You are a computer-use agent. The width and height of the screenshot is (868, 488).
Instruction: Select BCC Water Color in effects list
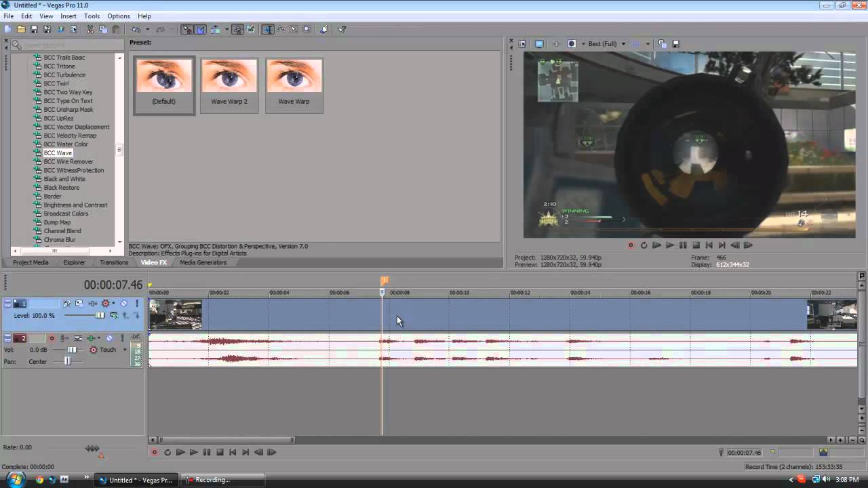point(66,144)
